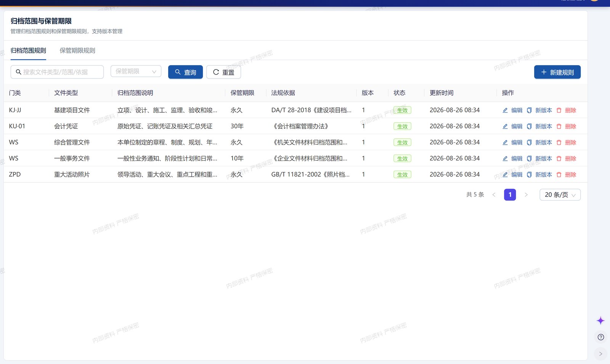Open the 保管期限 filter dropdown
Viewport: 610px width, 364px height.
tap(136, 72)
